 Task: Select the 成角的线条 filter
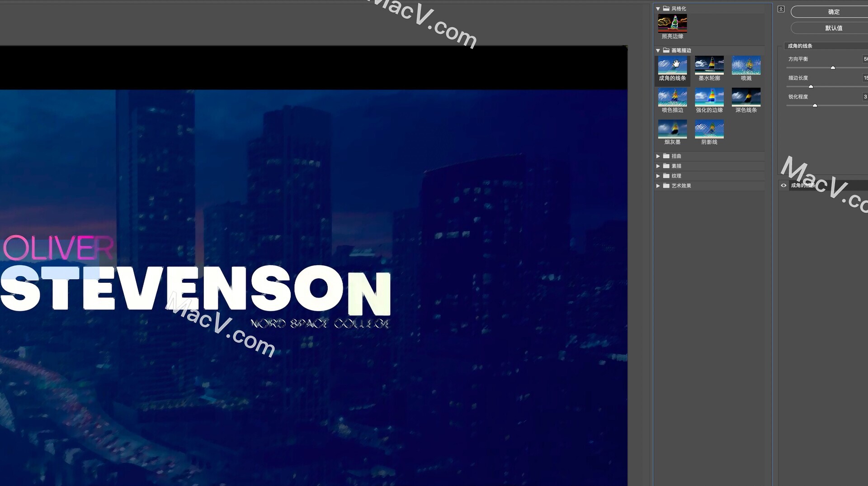coord(672,66)
